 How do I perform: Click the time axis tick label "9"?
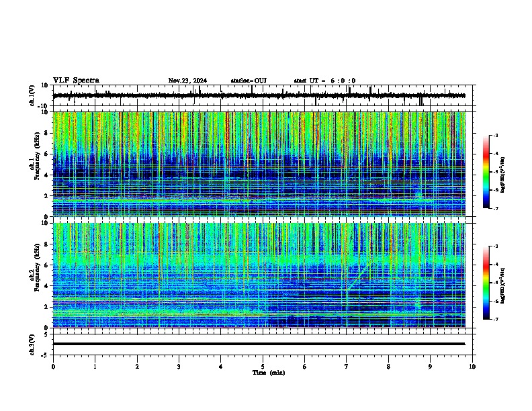click(x=430, y=367)
